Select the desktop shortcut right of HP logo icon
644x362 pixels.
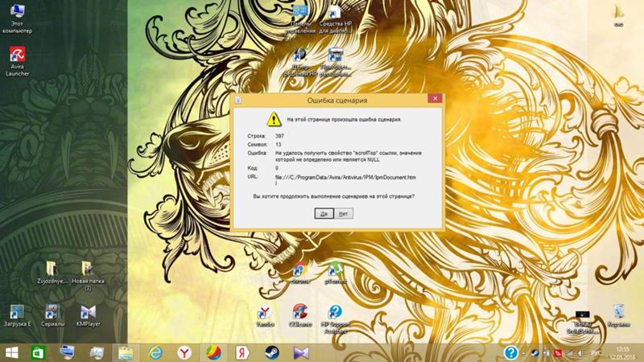[335, 62]
